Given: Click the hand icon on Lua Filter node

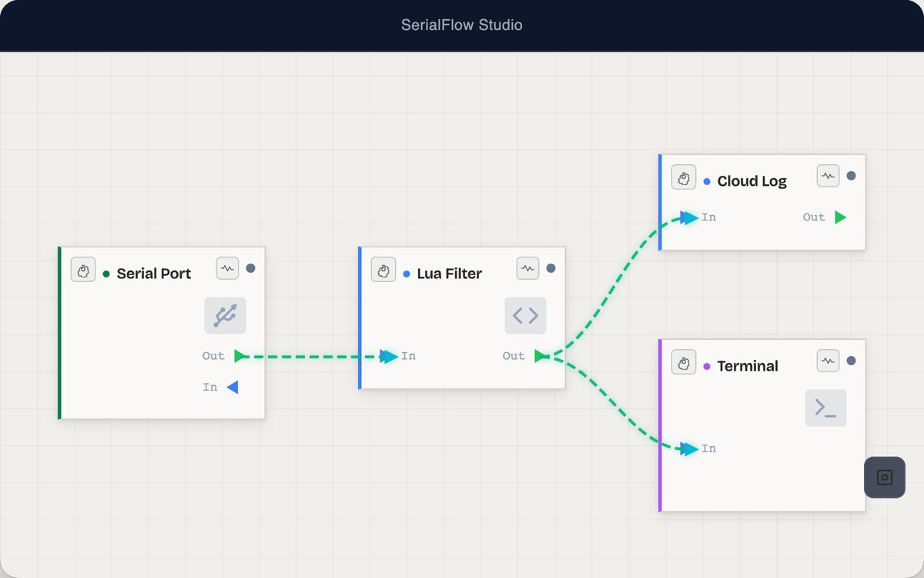Looking at the screenshot, I should [383, 270].
